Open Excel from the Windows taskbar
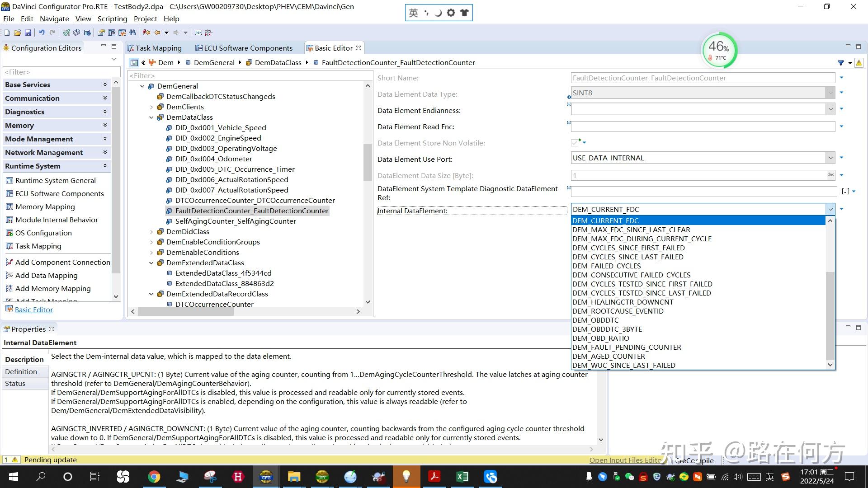The height and width of the screenshot is (488, 868). [x=462, y=476]
